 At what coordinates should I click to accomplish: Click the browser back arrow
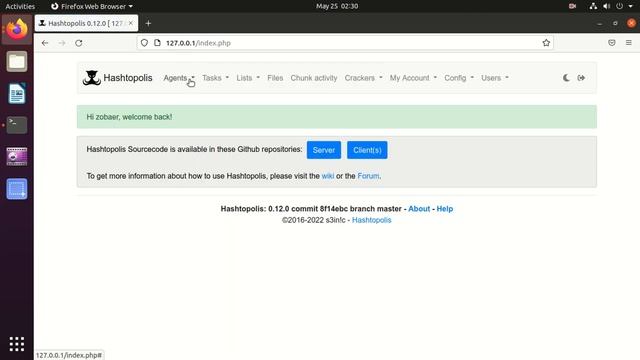click(45, 43)
